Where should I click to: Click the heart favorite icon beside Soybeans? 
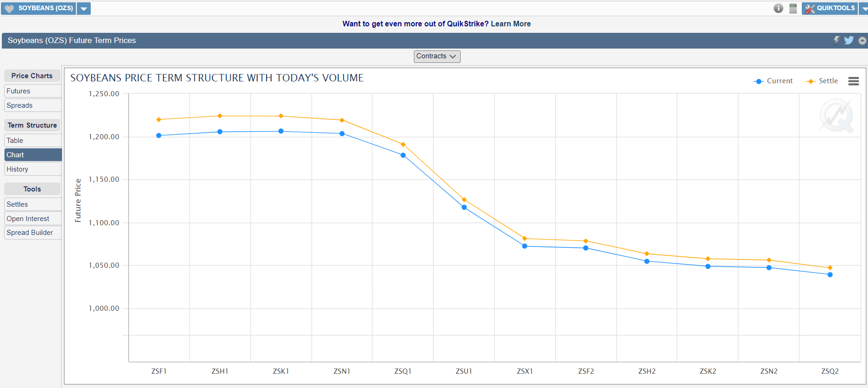[9, 8]
